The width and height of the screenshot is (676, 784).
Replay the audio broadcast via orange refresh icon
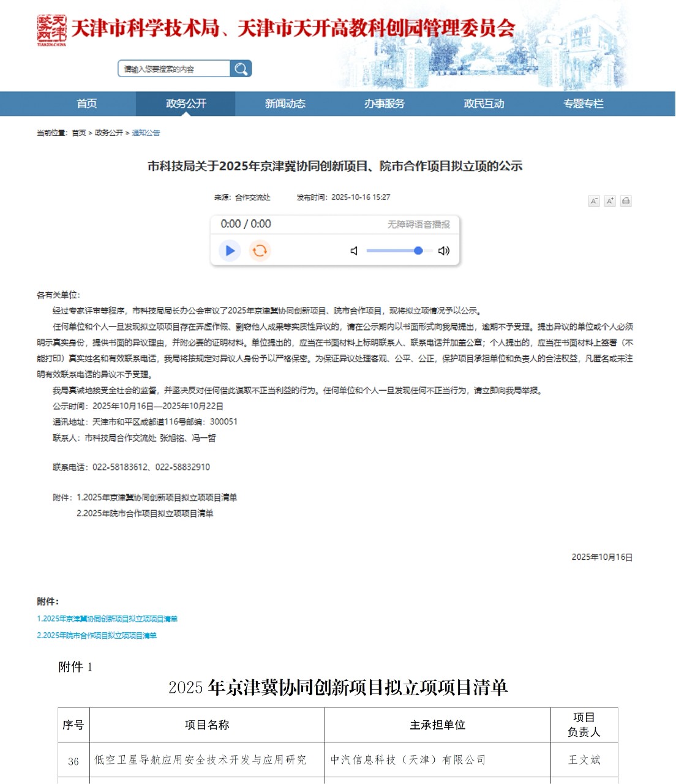(x=260, y=250)
